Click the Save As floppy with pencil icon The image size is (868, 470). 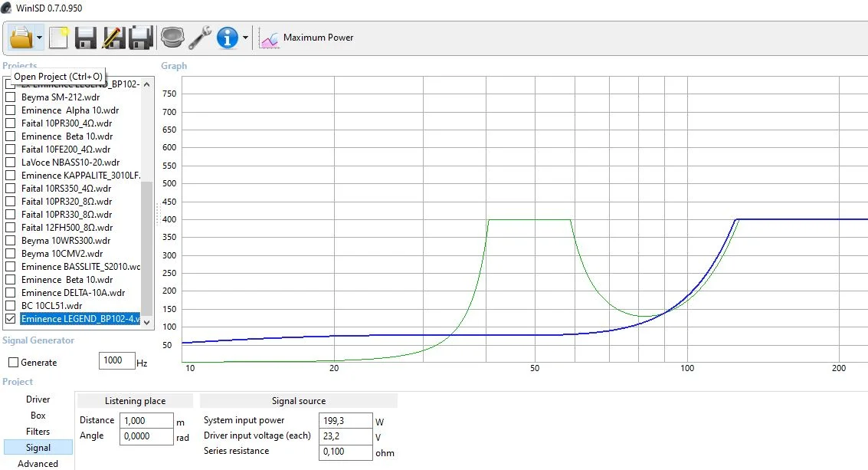[x=113, y=37]
